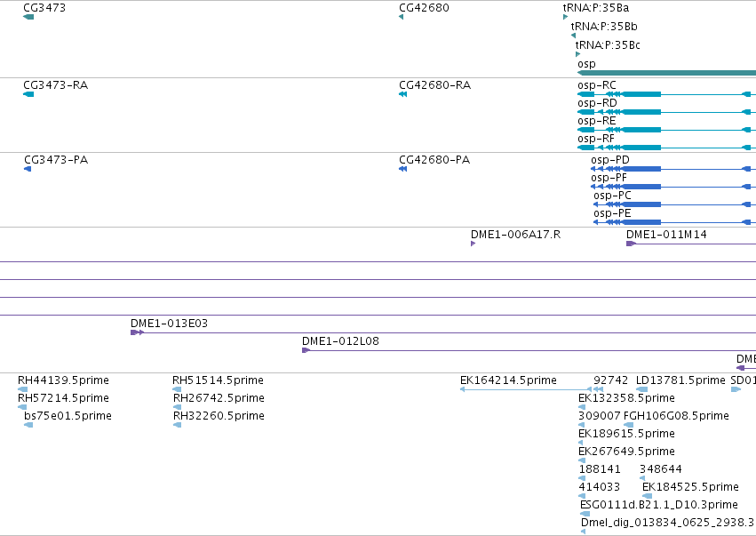Select the CG3473-RA transcript glyph
The height and width of the screenshot is (536, 756).
[x=28, y=94]
